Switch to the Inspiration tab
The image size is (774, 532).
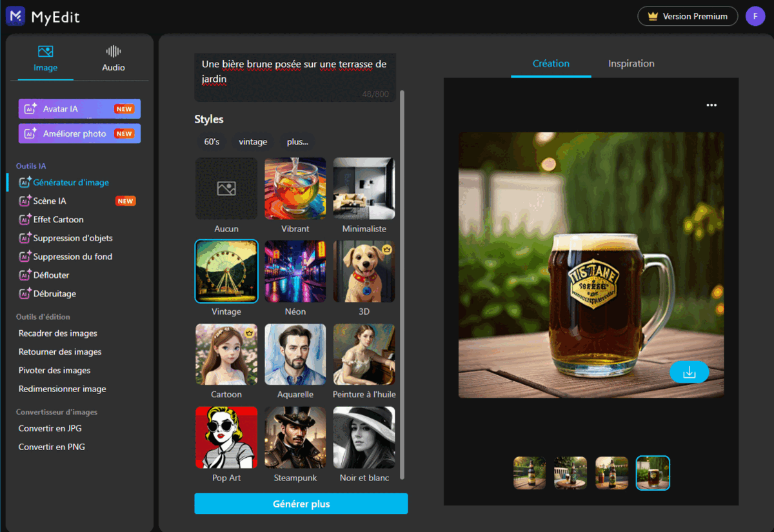pos(631,63)
